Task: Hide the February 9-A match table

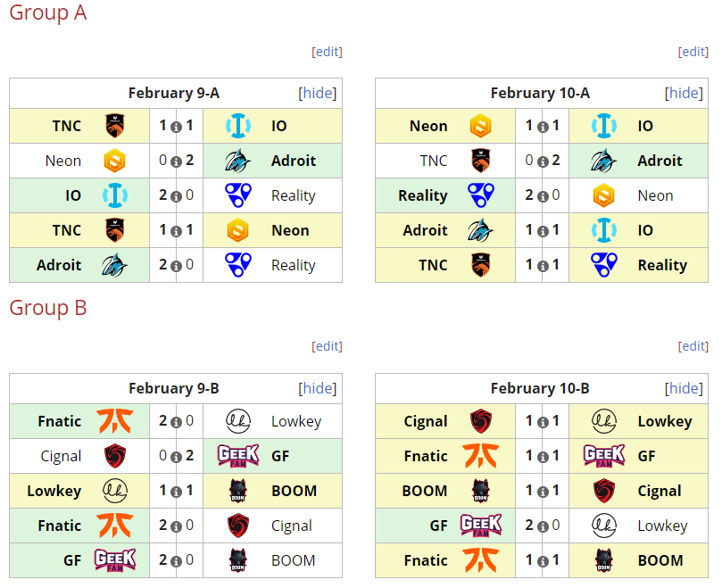Action: (318, 93)
